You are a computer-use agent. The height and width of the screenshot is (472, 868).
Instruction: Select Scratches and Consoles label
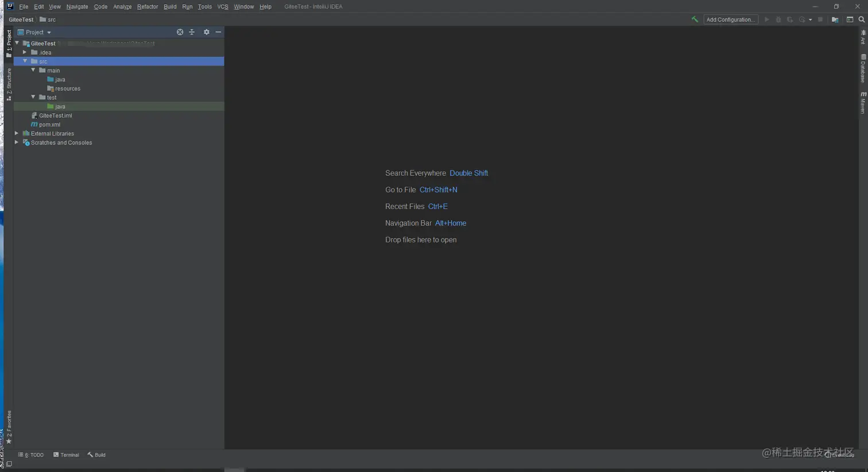pos(61,142)
